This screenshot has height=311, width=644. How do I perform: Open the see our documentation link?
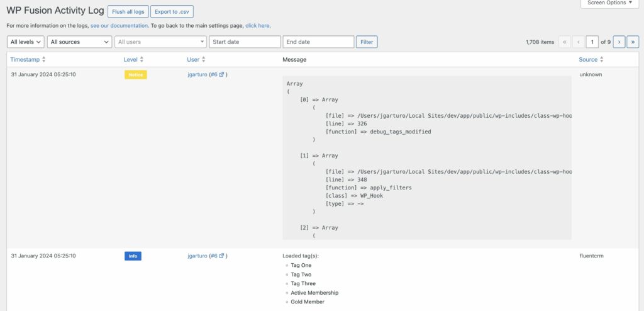click(x=119, y=26)
